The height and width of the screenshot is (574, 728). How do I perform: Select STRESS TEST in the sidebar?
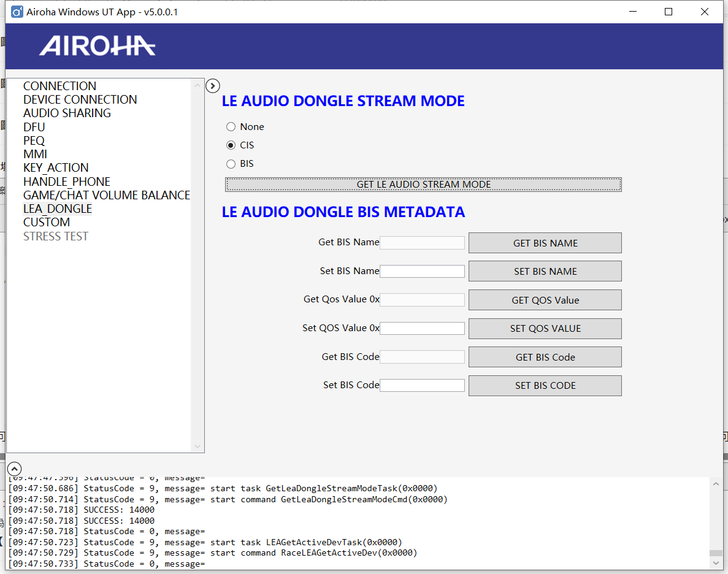[x=56, y=236]
